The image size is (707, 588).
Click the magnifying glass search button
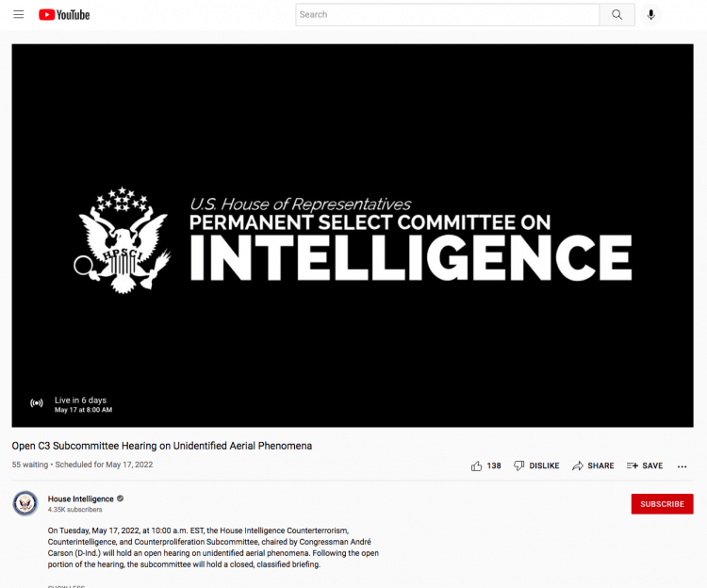point(617,14)
